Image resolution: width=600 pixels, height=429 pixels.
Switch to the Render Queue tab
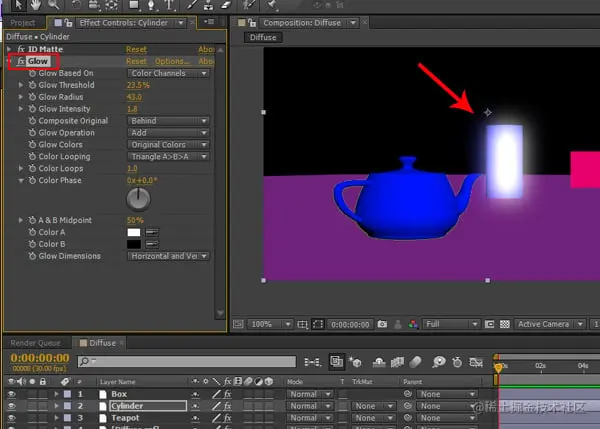pos(35,343)
